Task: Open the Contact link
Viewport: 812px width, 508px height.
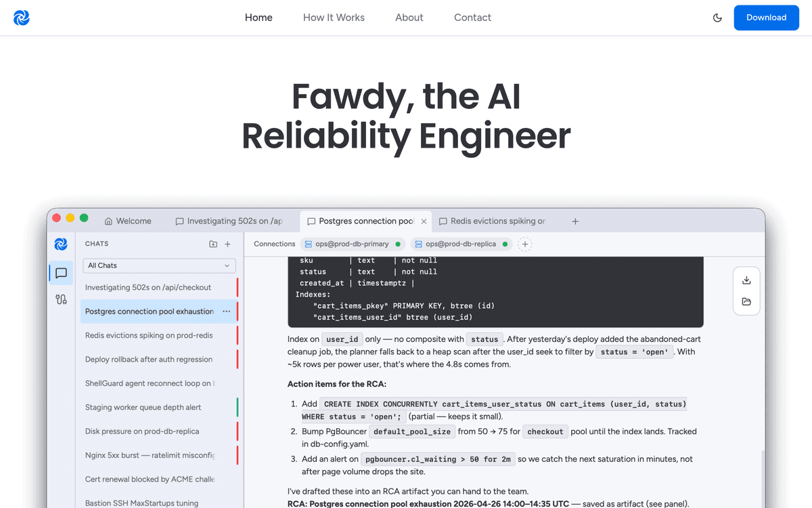Action: [x=472, y=18]
